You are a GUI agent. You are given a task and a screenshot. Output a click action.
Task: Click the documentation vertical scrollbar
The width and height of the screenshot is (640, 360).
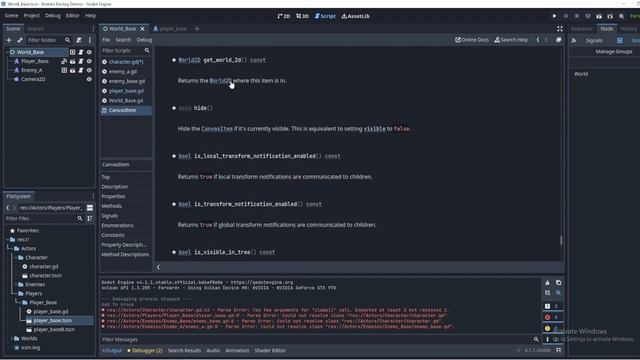561,240
